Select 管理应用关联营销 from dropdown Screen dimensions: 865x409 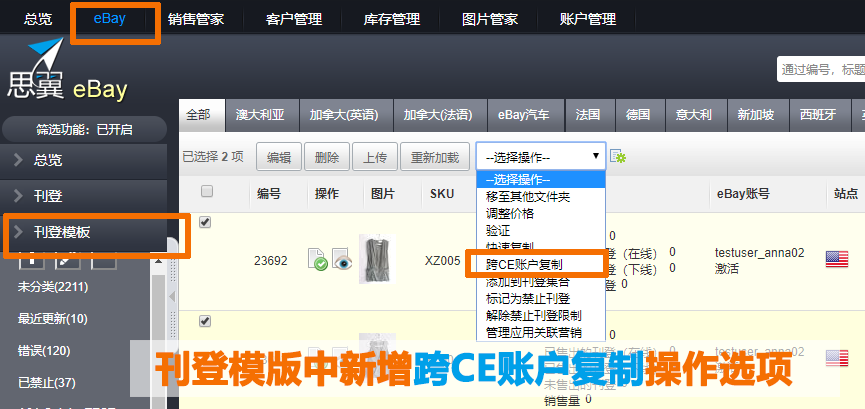click(x=533, y=333)
